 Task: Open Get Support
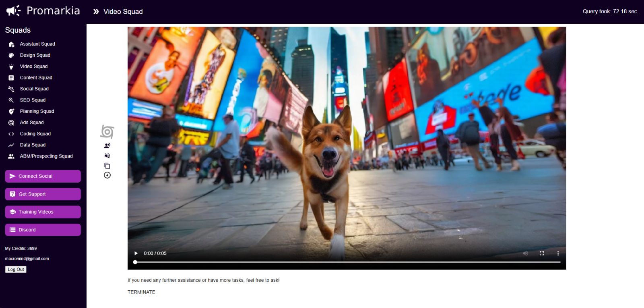tap(43, 194)
